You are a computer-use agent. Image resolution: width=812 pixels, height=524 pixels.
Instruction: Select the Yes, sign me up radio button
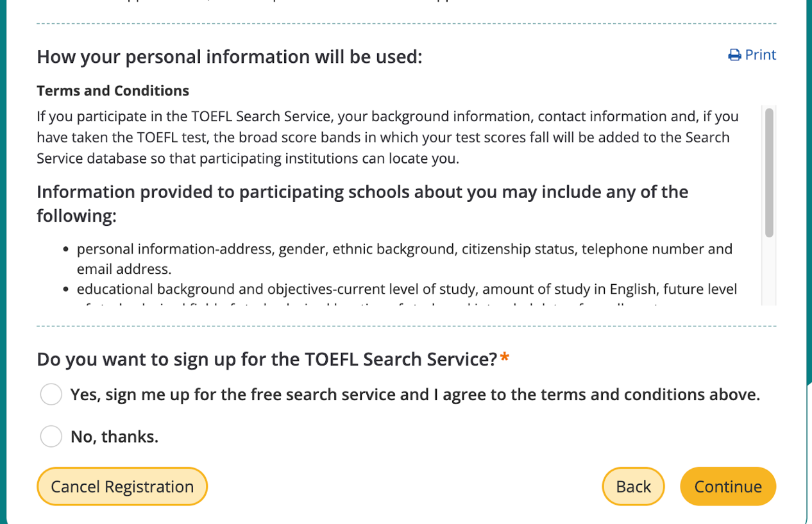51,394
